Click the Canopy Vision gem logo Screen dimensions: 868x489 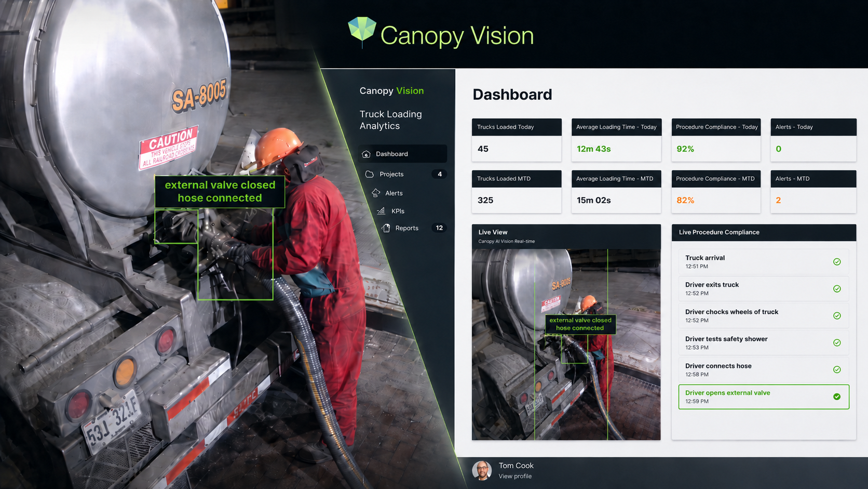362,31
